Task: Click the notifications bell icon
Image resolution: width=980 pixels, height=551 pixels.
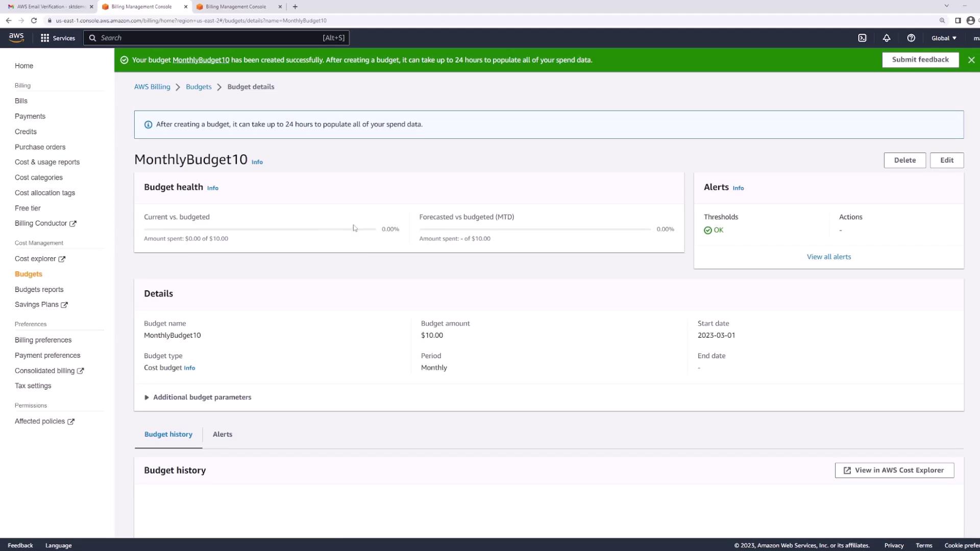Action: (x=887, y=38)
